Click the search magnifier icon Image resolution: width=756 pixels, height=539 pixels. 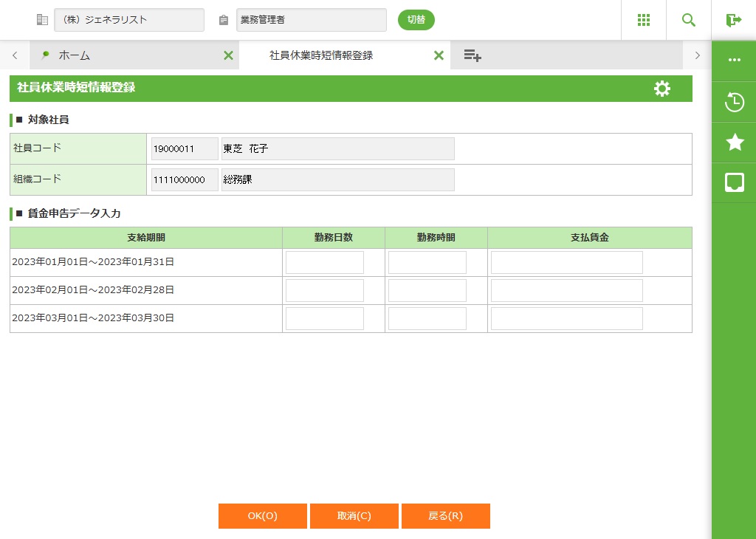pos(688,20)
